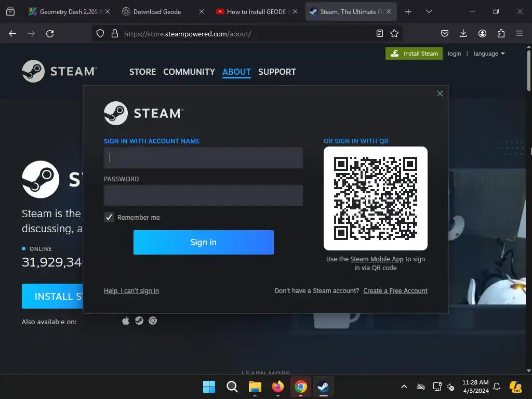Reload the page with the refresh icon
The image size is (532, 399).
[50, 34]
